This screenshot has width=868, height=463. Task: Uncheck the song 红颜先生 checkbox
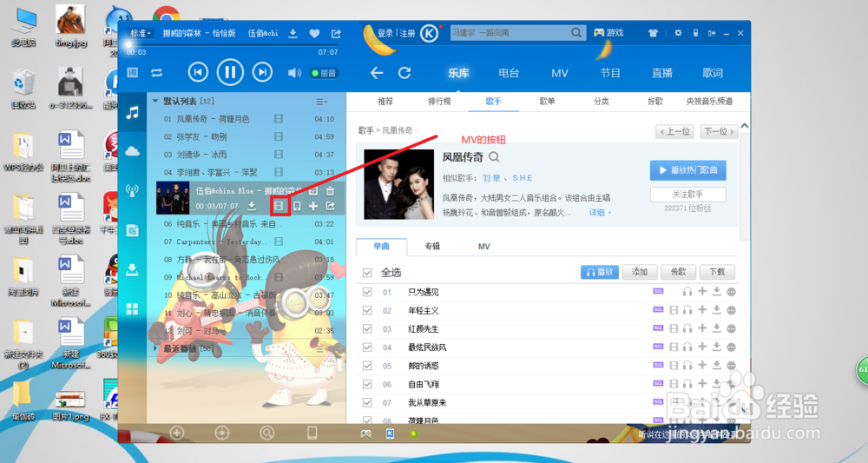[367, 329]
